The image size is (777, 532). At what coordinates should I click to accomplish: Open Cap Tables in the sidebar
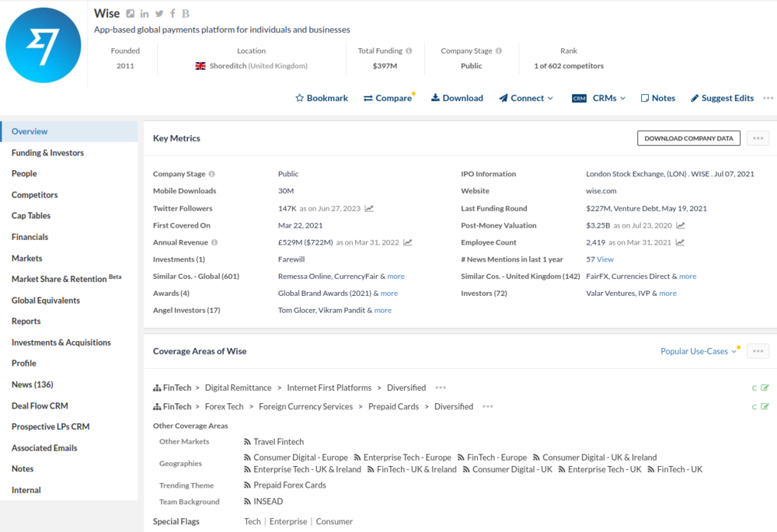point(31,216)
